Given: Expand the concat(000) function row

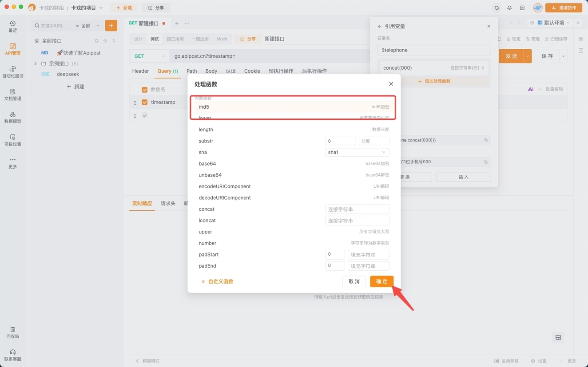Looking at the screenshot, I should [434, 68].
